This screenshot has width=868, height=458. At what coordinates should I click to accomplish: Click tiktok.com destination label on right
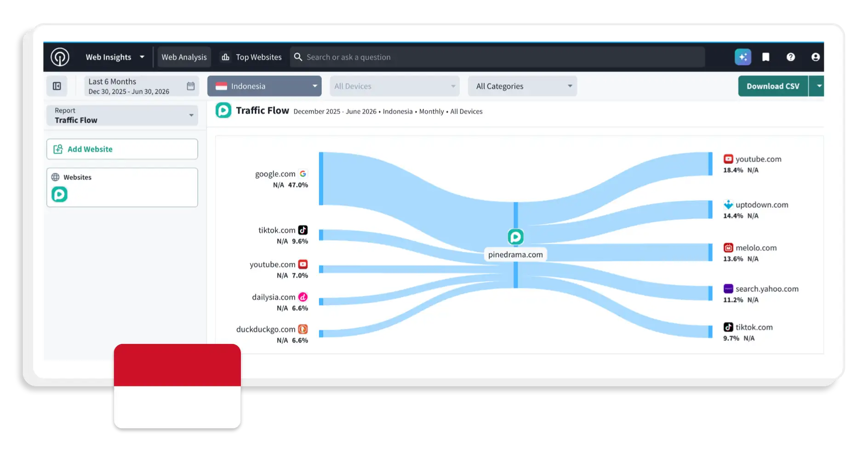754,327
